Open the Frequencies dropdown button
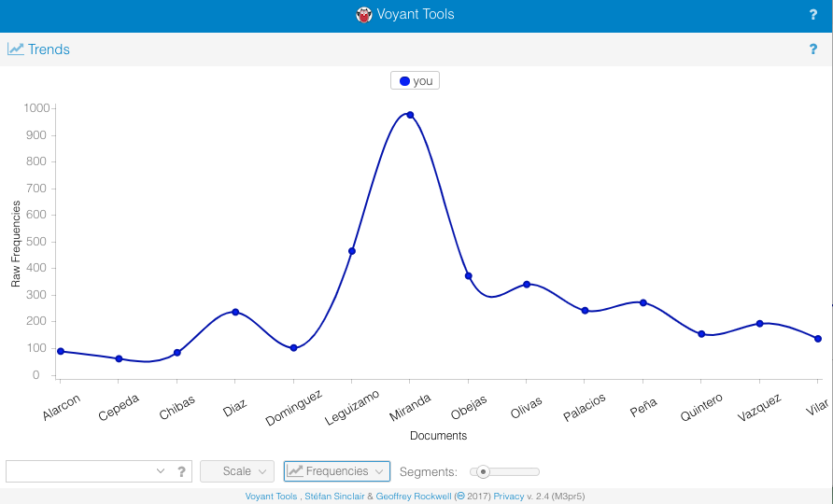The image size is (833, 504). click(337, 471)
